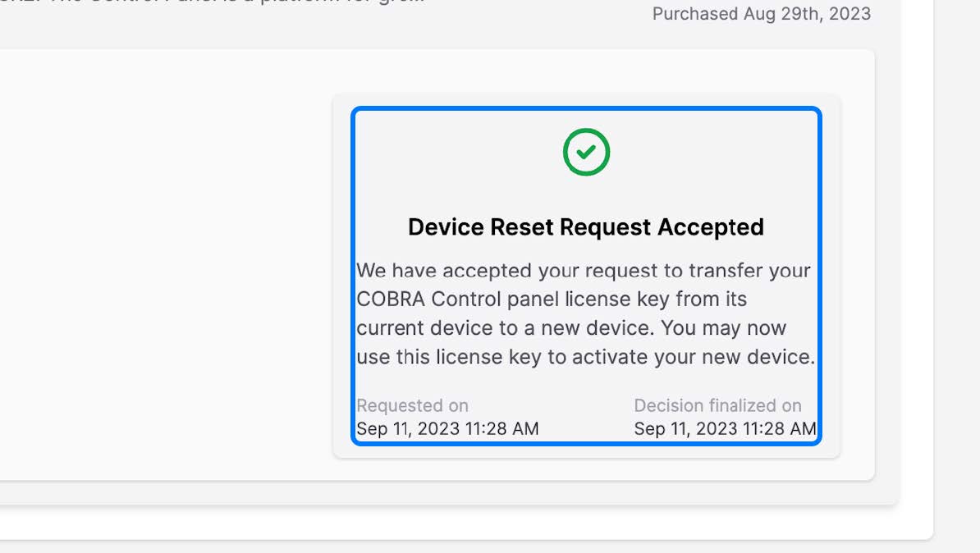This screenshot has height=553, width=980.
Task: Click the Decision finalized on label
Action: pyautogui.click(x=717, y=405)
